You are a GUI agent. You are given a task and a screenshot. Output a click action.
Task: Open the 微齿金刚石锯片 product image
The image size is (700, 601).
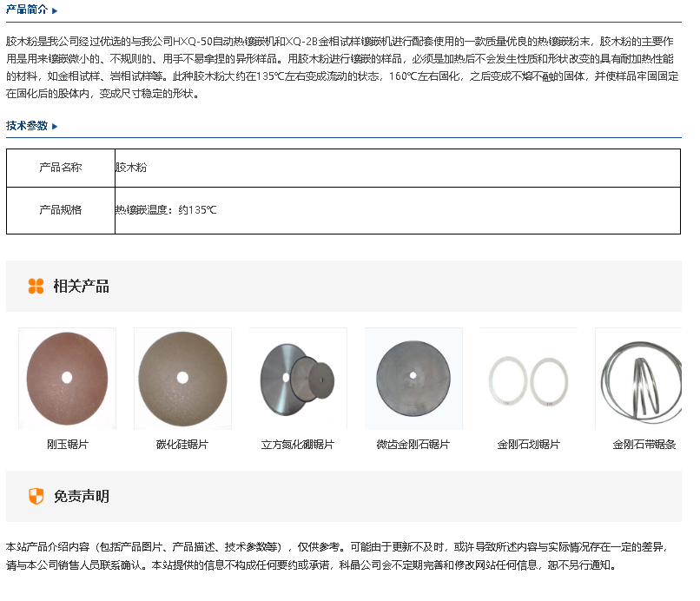click(413, 378)
